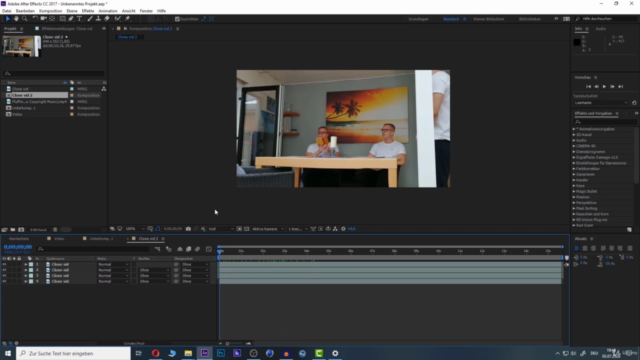Select the Pen tool
Viewport: 640px width, 360px height.
tap(71, 19)
